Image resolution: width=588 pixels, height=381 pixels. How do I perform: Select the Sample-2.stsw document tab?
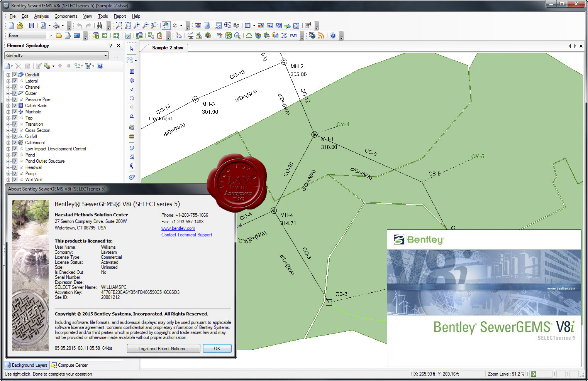click(x=168, y=48)
